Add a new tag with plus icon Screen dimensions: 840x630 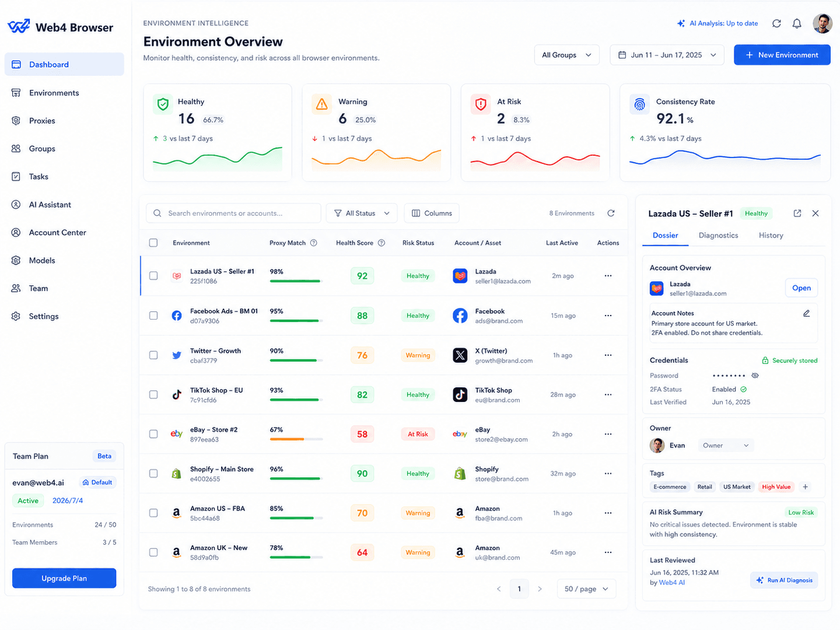point(805,487)
